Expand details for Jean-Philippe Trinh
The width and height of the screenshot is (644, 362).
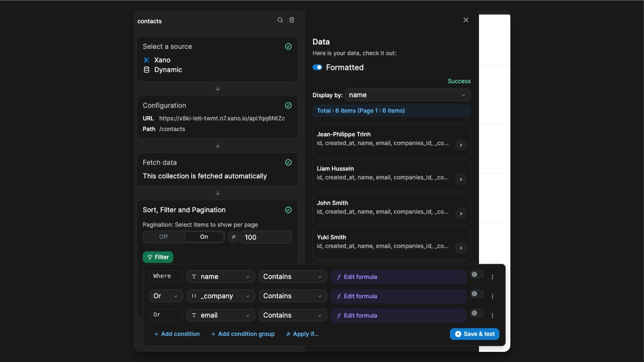[x=461, y=145]
